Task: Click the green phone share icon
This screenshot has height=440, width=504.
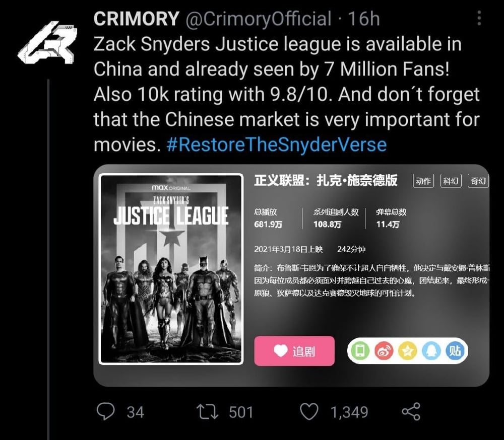Action: [x=360, y=351]
